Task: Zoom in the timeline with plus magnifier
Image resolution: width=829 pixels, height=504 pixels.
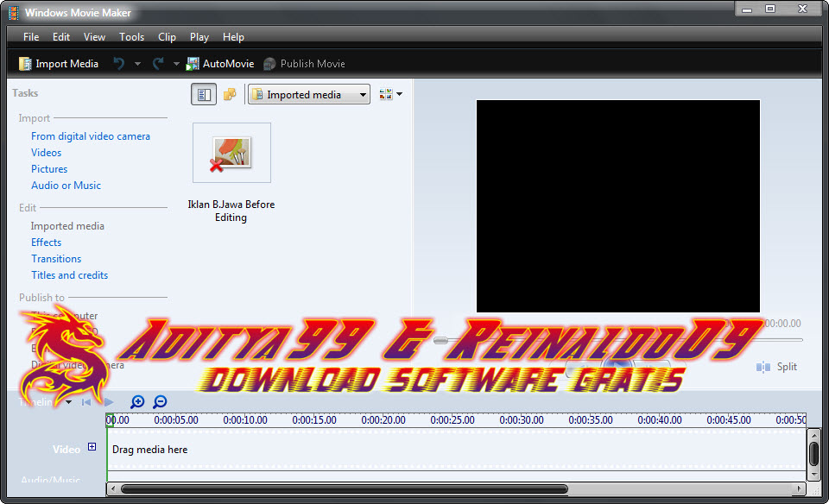Action: [137, 402]
